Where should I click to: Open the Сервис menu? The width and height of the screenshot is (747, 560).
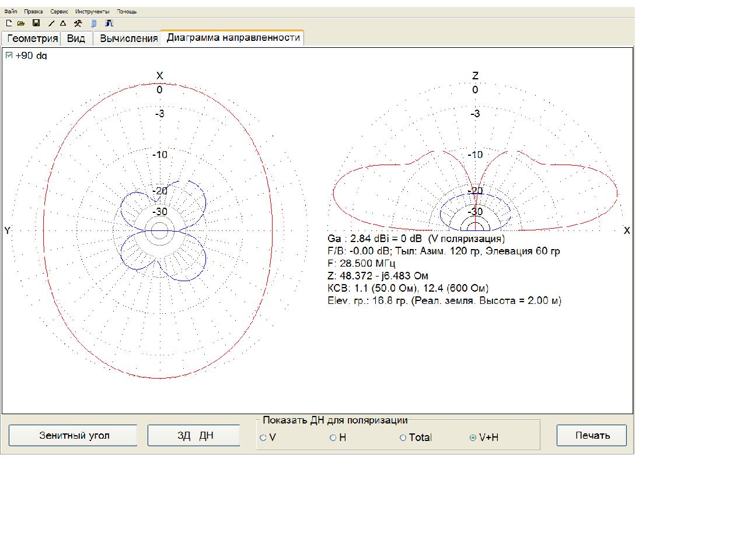click(x=59, y=12)
